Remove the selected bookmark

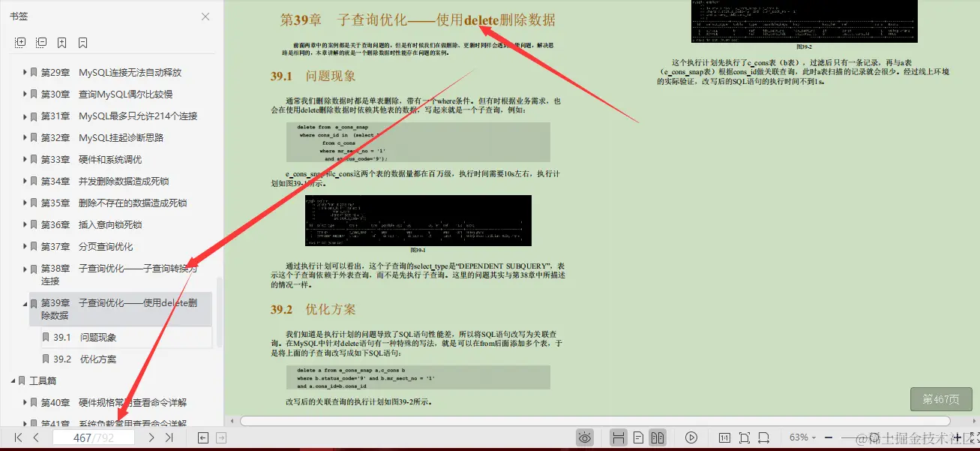(82, 42)
